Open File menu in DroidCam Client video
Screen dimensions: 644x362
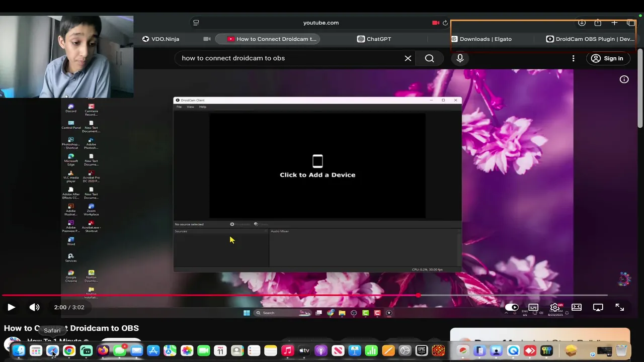coord(179,107)
